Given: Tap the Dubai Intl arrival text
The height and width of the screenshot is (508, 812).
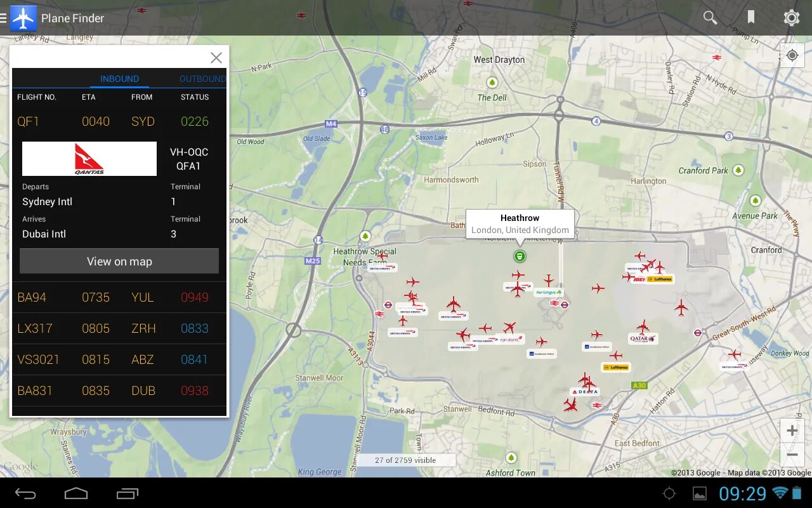Looking at the screenshot, I should tap(44, 234).
